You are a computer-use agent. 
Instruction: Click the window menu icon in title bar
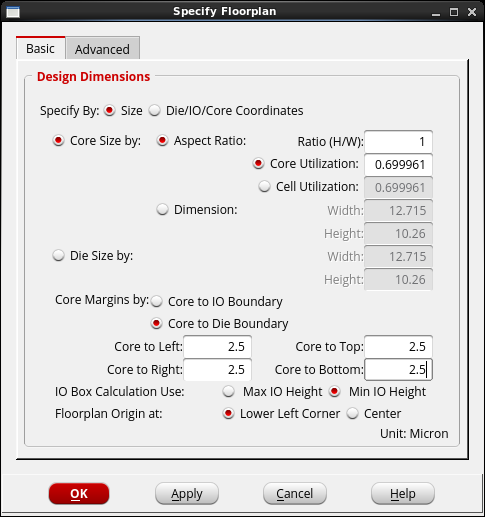pyautogui.click(x=13, y=12)
